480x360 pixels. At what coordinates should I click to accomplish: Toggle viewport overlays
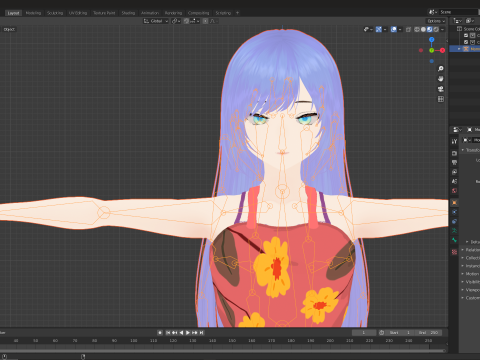394,29
